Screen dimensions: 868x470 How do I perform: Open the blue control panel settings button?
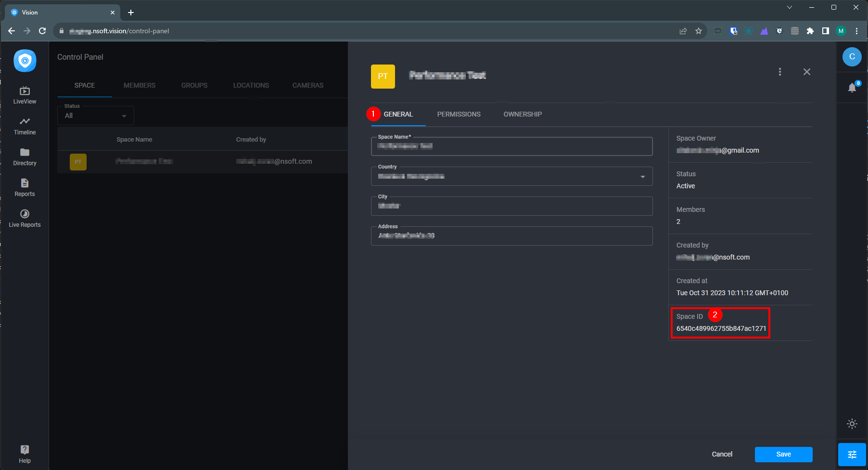852,455
